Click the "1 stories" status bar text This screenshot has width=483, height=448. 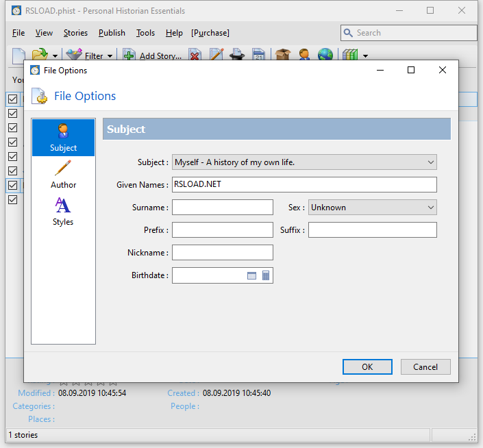(x=23, y=435)
